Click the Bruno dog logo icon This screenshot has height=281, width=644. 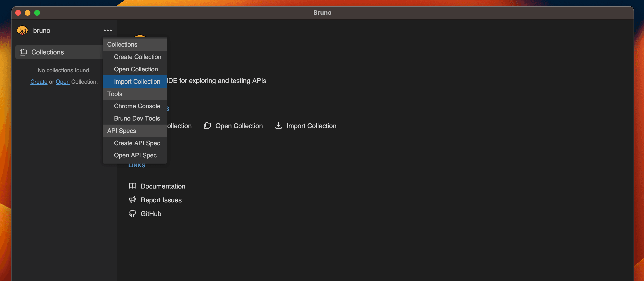pyautogui.click(x=22, y=30)
